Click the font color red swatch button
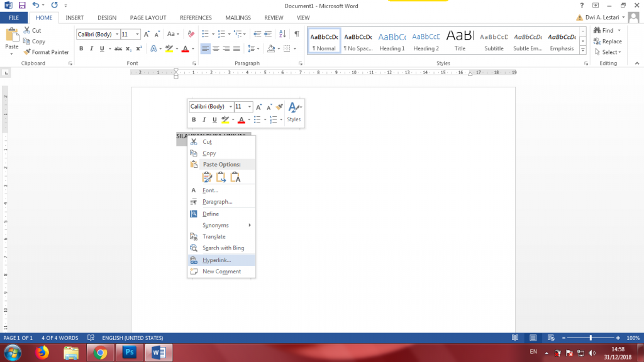The height and width of the screenshot is (362, 644). 184,48
